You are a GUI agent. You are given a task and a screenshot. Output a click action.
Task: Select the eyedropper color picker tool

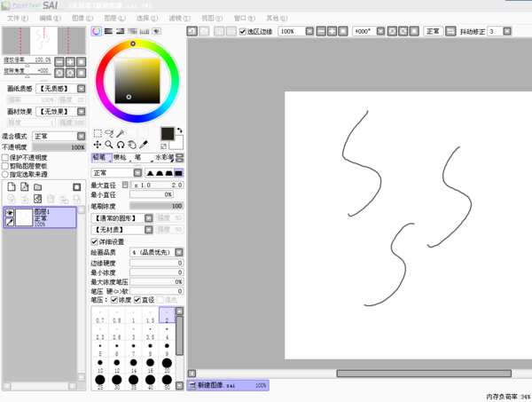tap(143, 145)
